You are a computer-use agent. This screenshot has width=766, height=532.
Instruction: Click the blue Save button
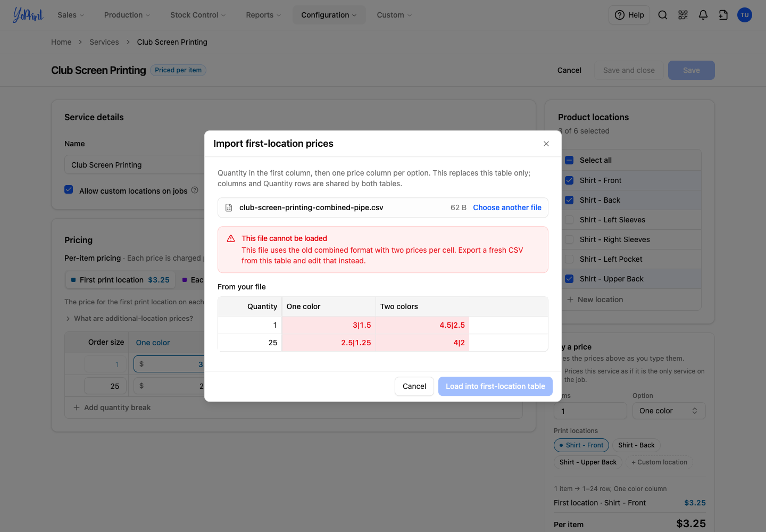(692, 70)
